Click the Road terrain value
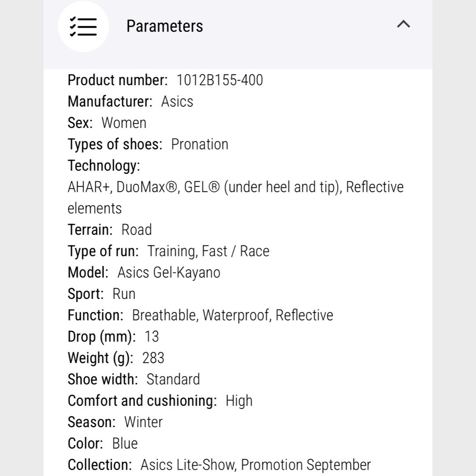Screen dimensions: 476x476 [136, 230]
